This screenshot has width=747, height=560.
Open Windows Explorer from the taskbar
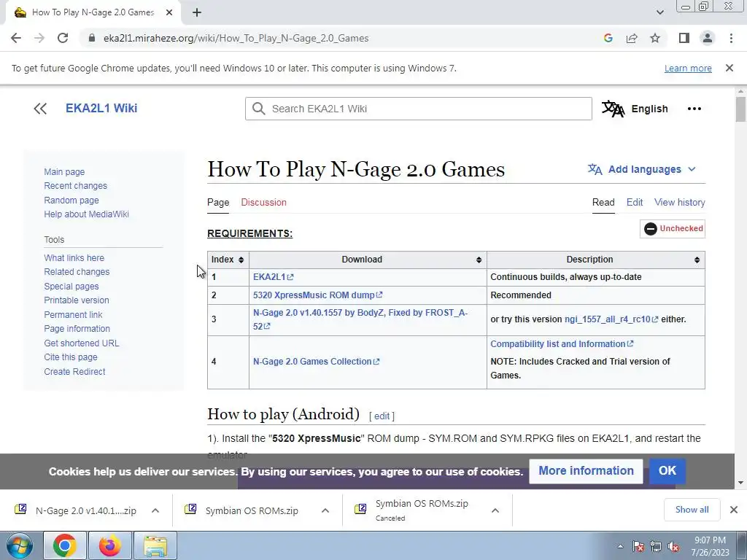(x=155, y=545)
